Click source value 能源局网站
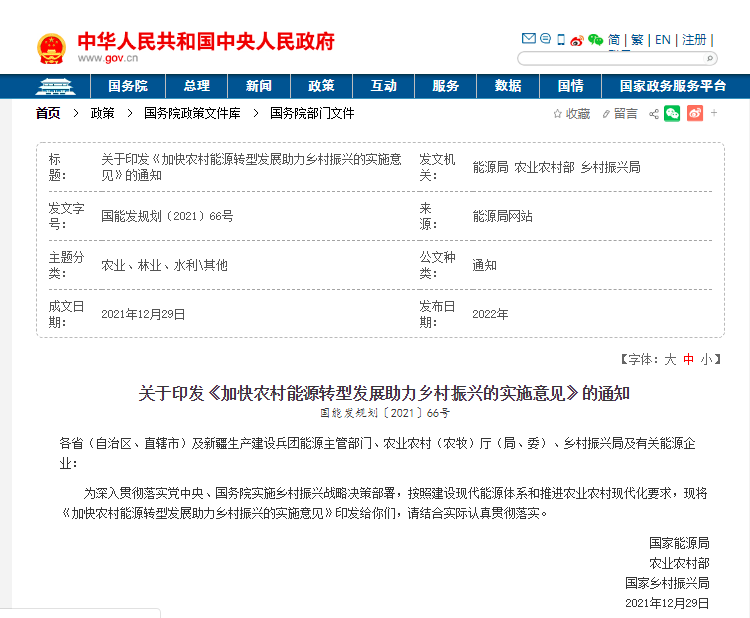This screenshot has width=750, height=618. [x=502, y=216]
